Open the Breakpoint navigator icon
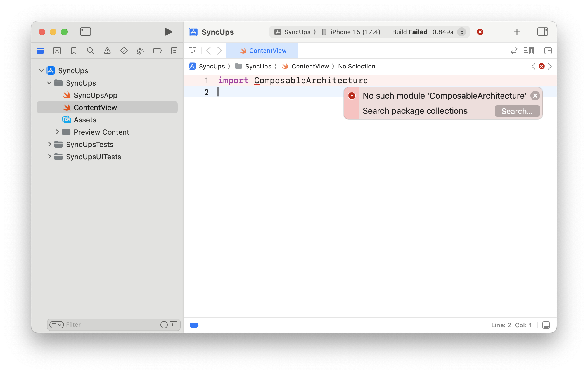 click(x=158, y=51)
